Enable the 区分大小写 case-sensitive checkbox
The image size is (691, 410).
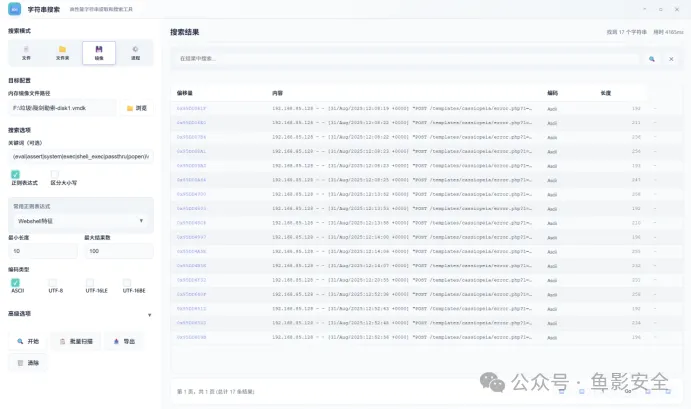coord(56,175)
